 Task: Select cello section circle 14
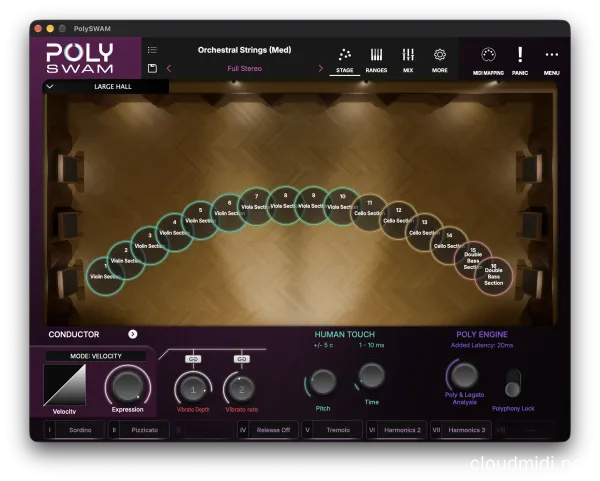449,245
